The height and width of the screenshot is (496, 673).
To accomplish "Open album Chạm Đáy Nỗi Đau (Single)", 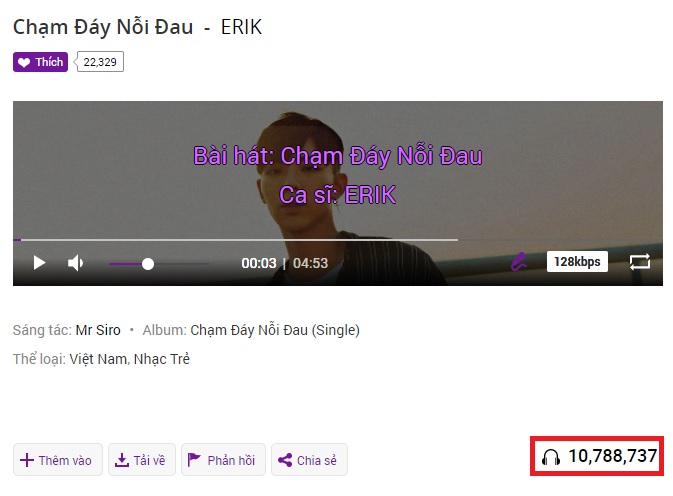I will point(275,330).
